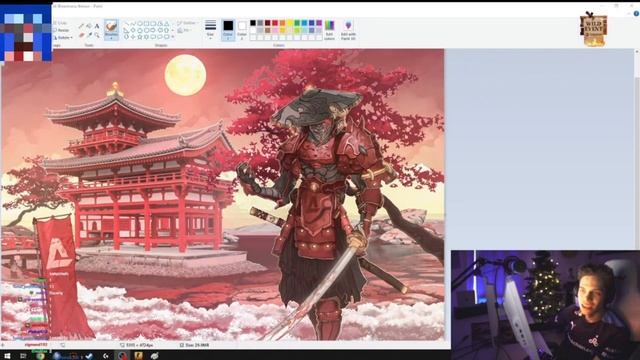Image resolution: width=640 pixels, height=360 pixels.
Task: Expand the Shapes gallery more arrow
Action: [173, 37]
